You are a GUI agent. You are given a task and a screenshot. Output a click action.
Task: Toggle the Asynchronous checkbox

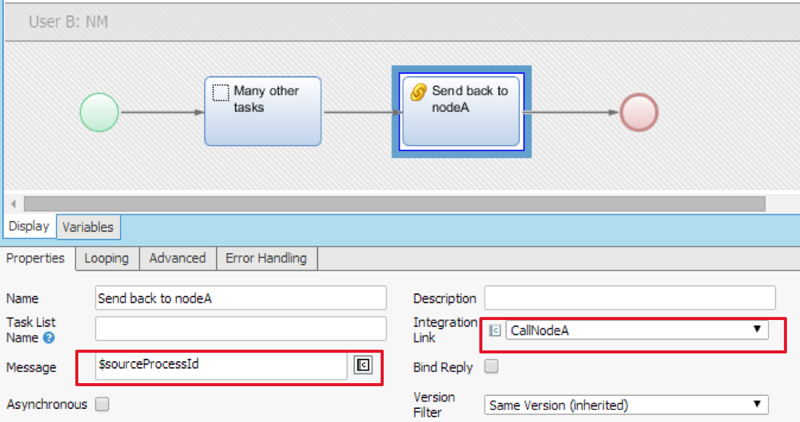(x=102, y=404)
